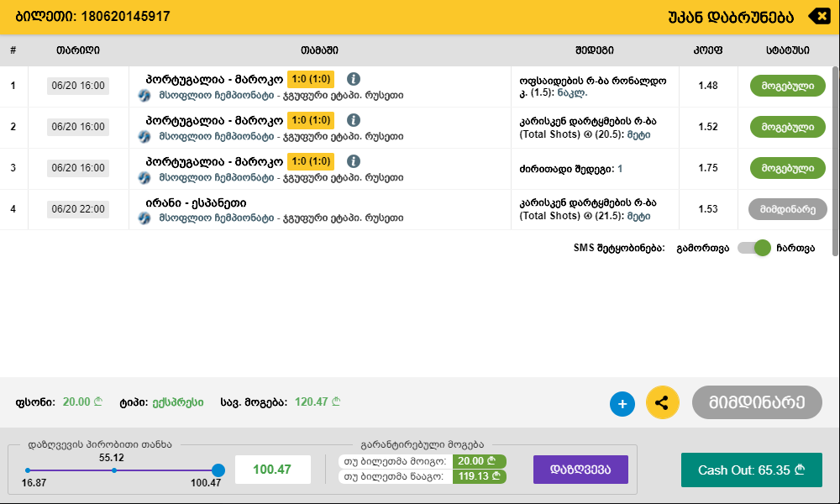
Task: Select ჩართვა SMS on label
Action: tap(795, 248)
